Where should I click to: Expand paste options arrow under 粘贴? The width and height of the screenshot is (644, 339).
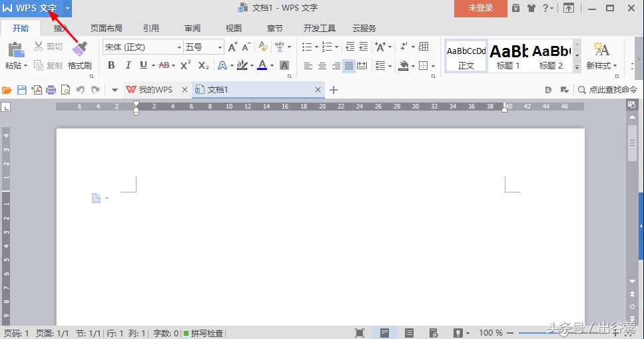(x=25, y=66)
